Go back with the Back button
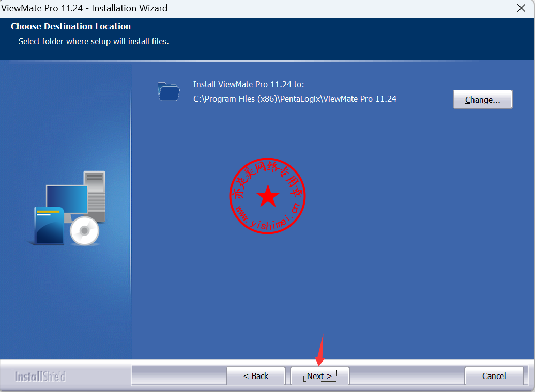The height and width of the screenshot is (392, 535). coord(256,376)
